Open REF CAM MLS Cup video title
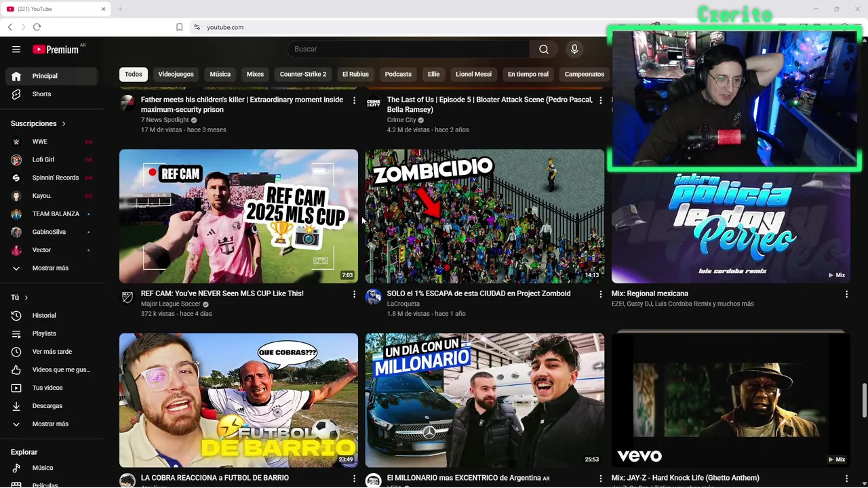Screen dimensions: 868x488 [x=222, y=293]
